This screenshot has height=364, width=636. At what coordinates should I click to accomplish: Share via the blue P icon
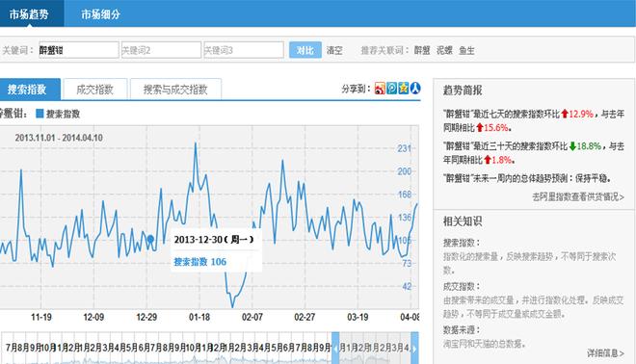(x=391, y=88)
